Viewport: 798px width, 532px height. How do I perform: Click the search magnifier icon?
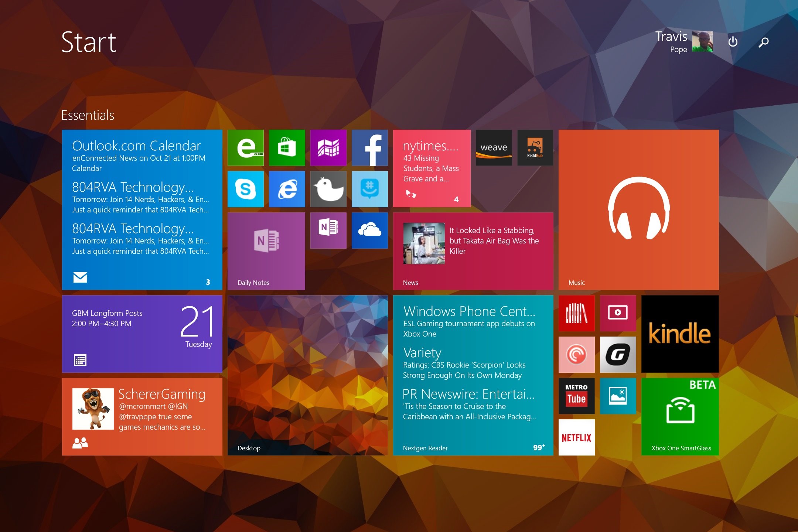(x=764, y=42)
